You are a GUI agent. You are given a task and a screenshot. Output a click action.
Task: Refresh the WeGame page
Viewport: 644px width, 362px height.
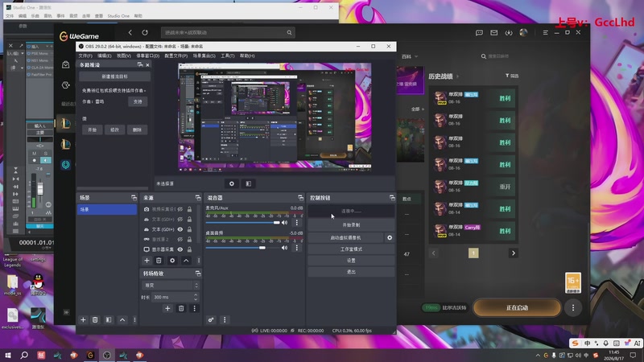(x=145, y=32)
